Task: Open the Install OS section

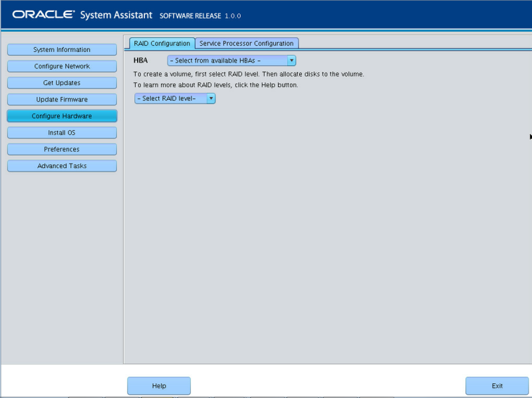Action: point(62,132)
